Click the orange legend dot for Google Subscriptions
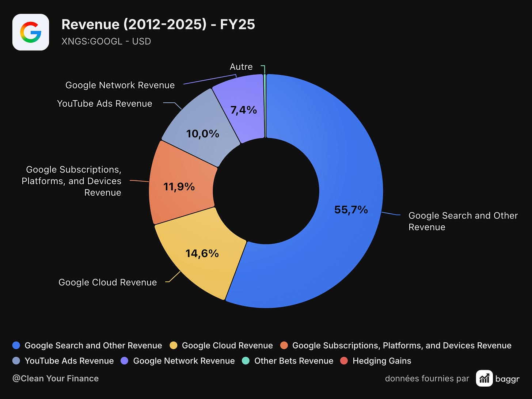Viewport: 532px width, 399px height. coord(284,345)
